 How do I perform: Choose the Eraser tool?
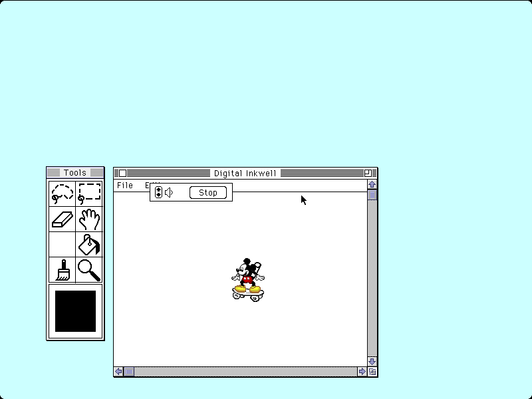[62, 219]
